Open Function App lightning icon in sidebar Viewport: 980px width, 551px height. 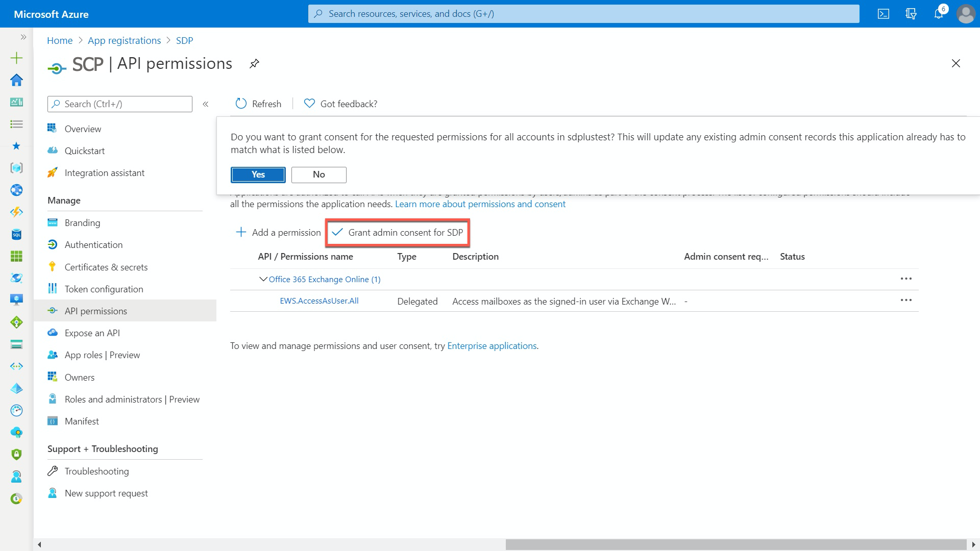[16, 212]
